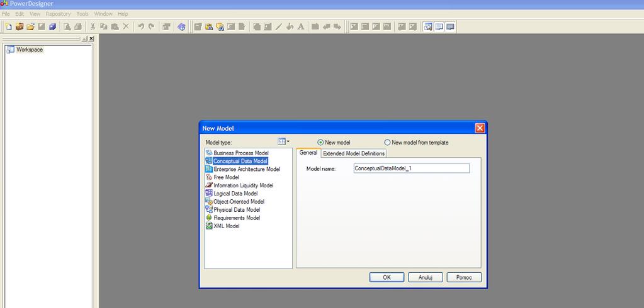Click the blue help-book toolbar icon
Image resolution: width=644 pixels, height=308 pixels.
[x=181, y=27]
